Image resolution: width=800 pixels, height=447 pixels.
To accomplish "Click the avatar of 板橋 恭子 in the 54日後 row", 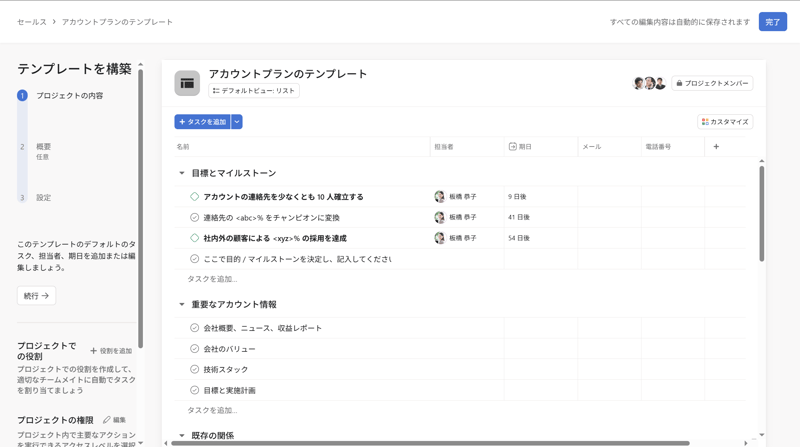I will click(x=439, y=238).
